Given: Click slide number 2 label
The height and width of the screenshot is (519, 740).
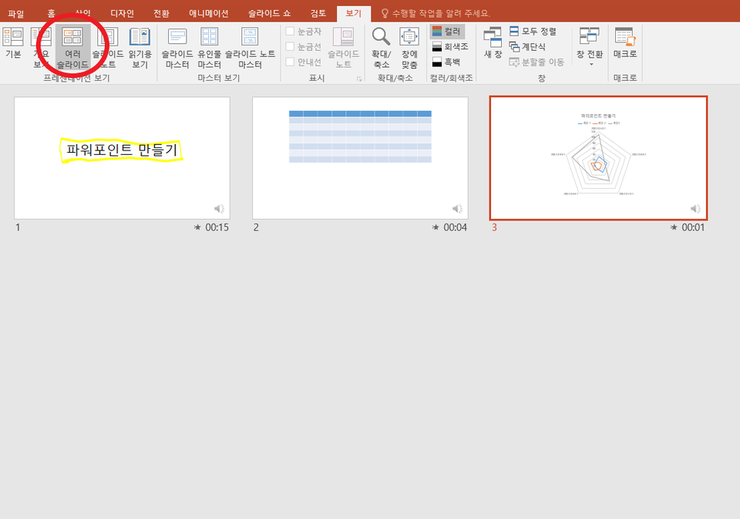Looking at the screenshot, I should pyautogui.click(x=256, y=227).
